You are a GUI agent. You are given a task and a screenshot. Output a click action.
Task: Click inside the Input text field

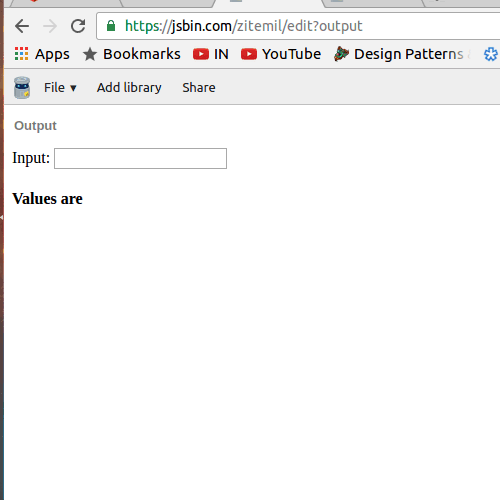140,158
